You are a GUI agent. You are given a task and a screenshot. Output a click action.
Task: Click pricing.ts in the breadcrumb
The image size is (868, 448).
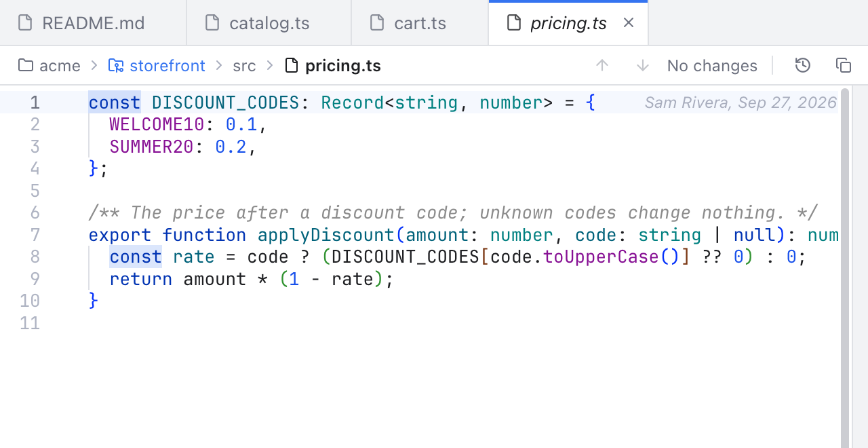343,66
